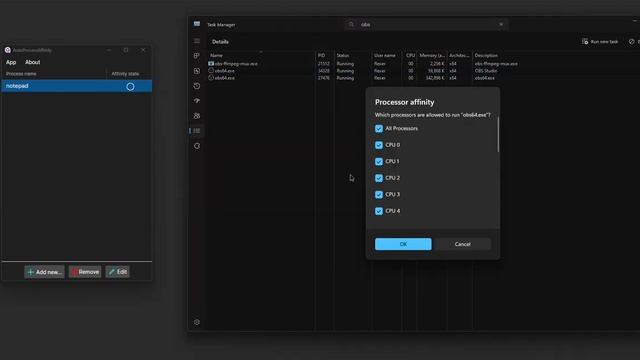Image resolution: width=640 pixels, height=360 pixels.
Task: Sort by the Memory column header
Action: [432, 55]
